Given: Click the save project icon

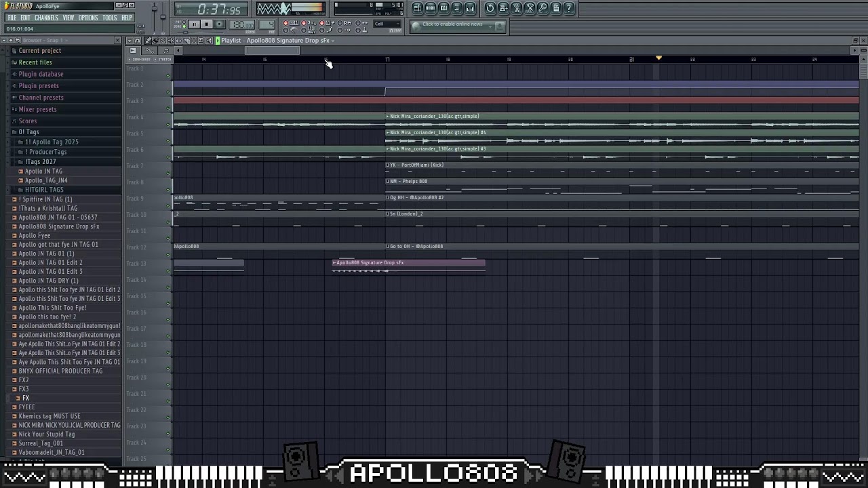Looking at the screenshot, I should pos(503,8).
